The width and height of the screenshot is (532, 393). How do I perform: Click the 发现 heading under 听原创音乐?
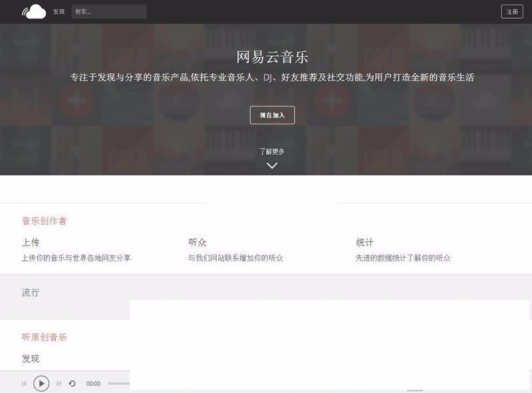point(31,358)
